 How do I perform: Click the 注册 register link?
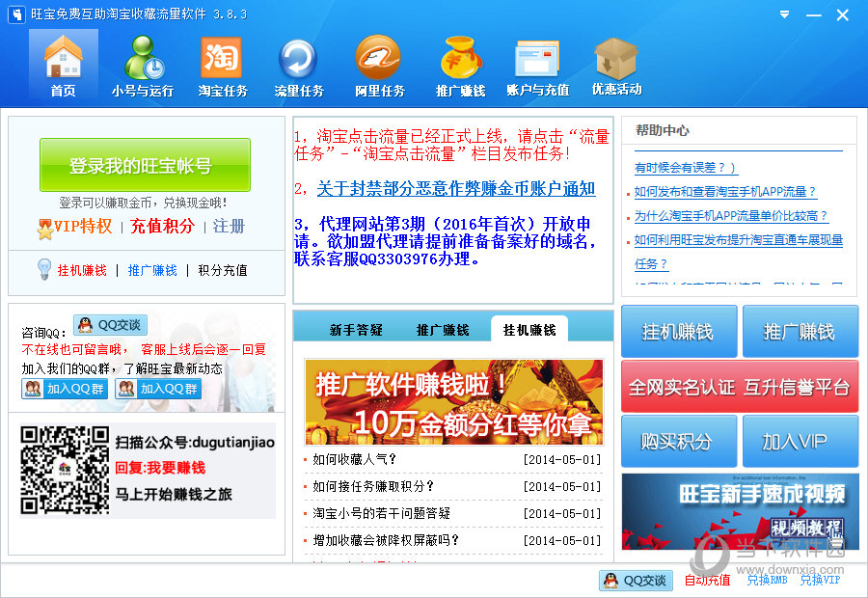pyautogui.click(x=229, y=226)
